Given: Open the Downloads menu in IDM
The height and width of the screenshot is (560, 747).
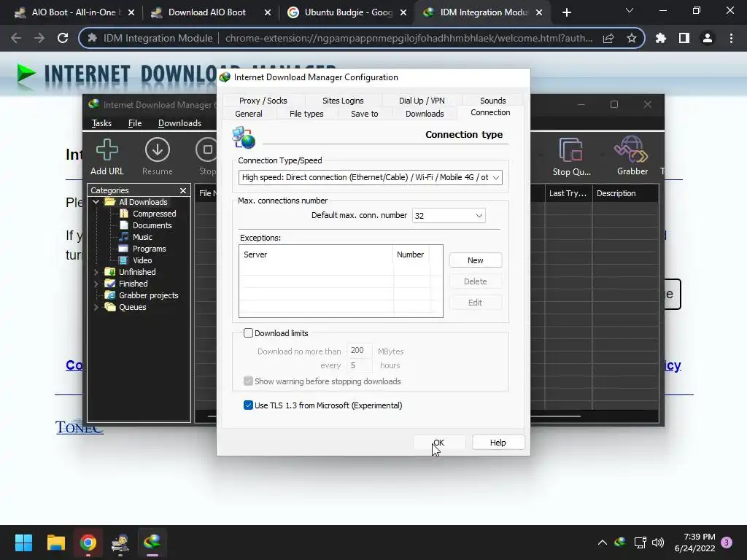Looking at the screenshot, I should pos(179,123).
